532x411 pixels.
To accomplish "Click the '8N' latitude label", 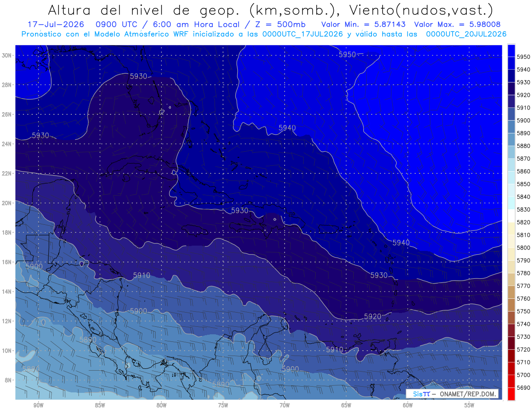I will (9, 380).
